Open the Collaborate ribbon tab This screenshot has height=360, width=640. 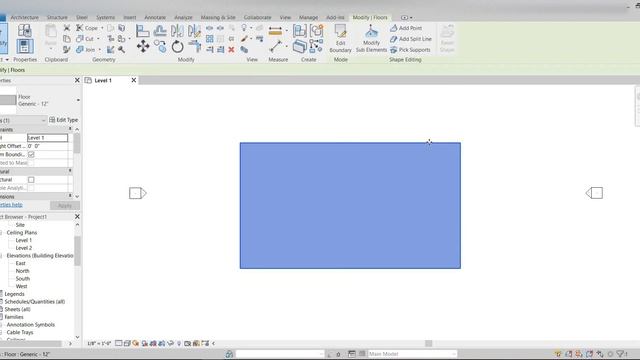point(257,18)
